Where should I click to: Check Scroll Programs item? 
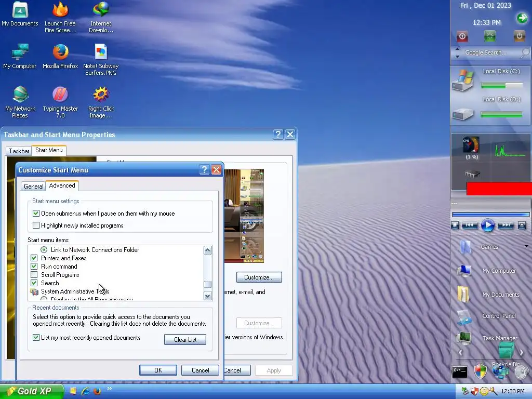tap(34, 274)
